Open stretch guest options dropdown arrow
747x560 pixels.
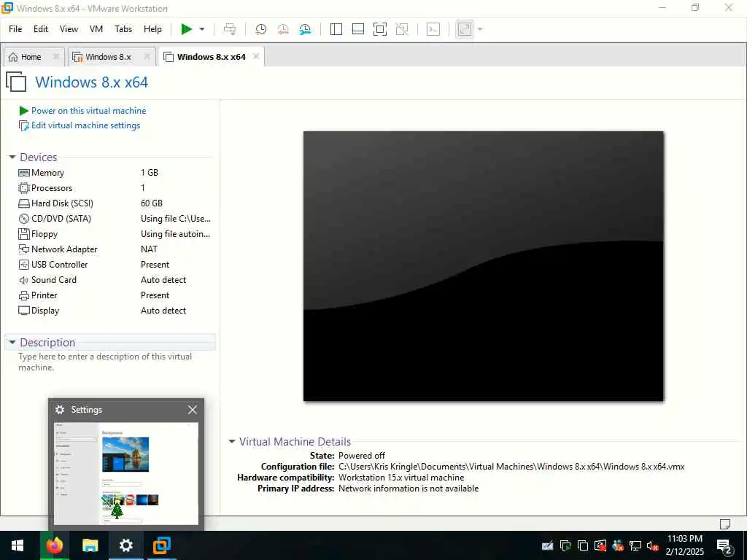click(480, 29)
